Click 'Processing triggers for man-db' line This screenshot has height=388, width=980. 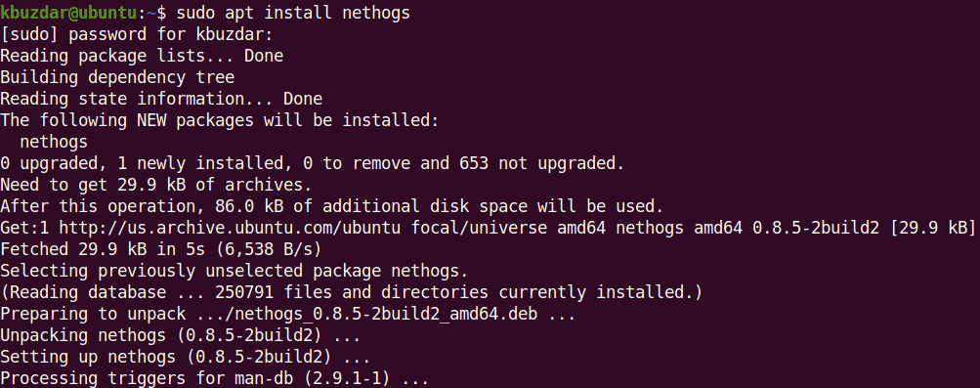214,378
